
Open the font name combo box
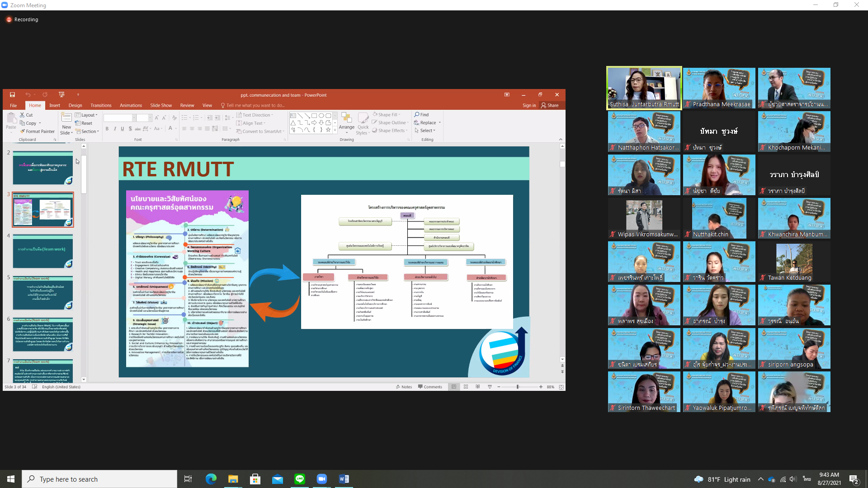click(120, 118)
